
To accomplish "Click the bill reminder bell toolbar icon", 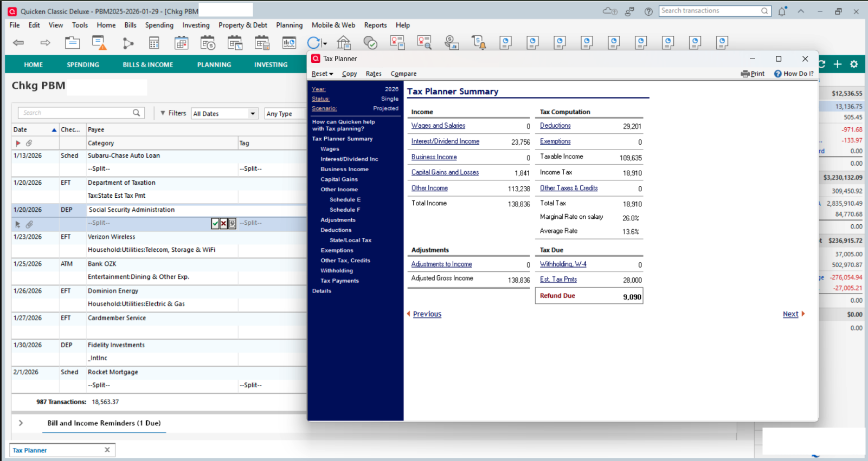I will point(479,43).
